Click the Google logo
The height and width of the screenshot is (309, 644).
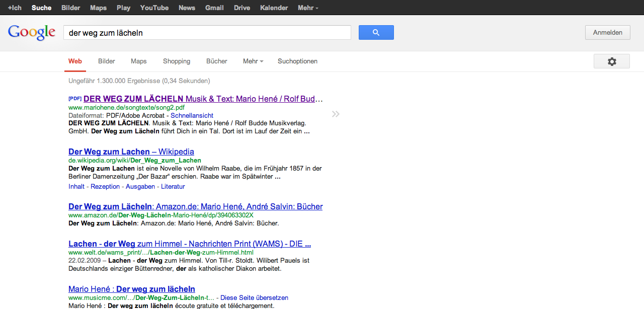coord(31,33)
